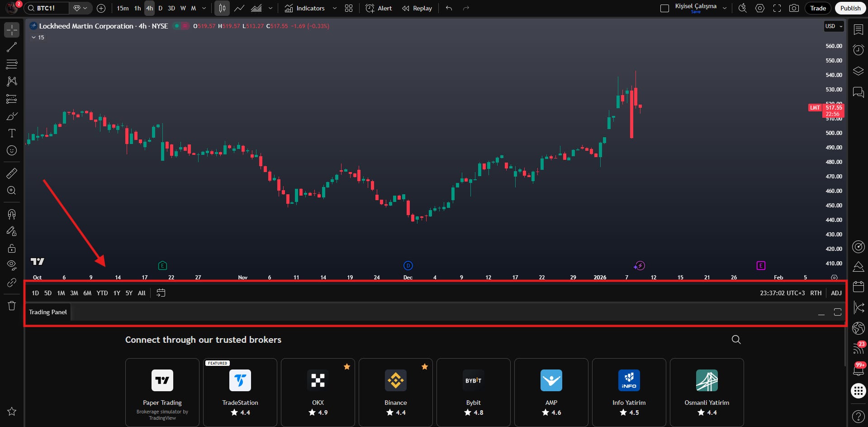This screenshot has width=868, height=427.
Task: Open the Alerts clock panel
Action: coord(858,50)
